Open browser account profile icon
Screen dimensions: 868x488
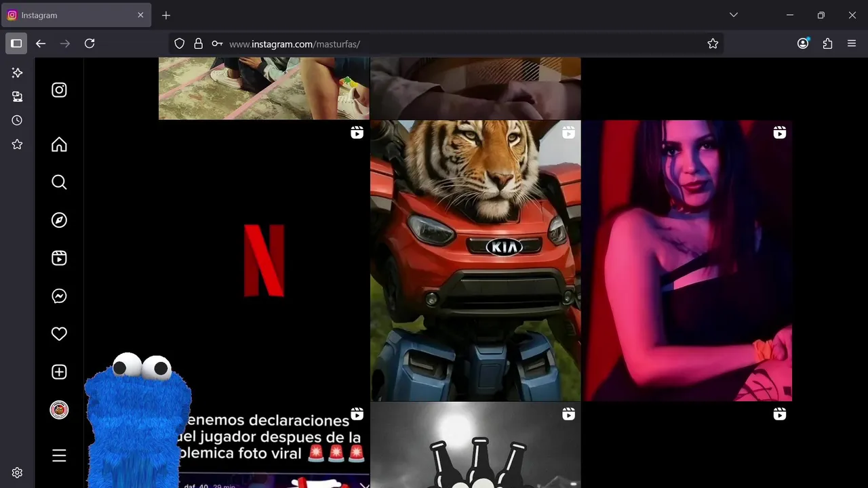pos(803,43)
